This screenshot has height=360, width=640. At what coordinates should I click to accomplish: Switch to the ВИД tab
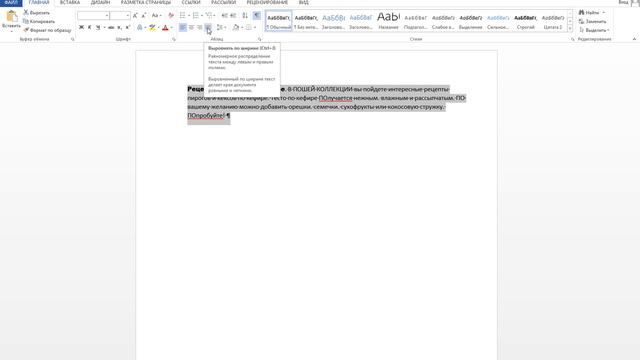304,2
